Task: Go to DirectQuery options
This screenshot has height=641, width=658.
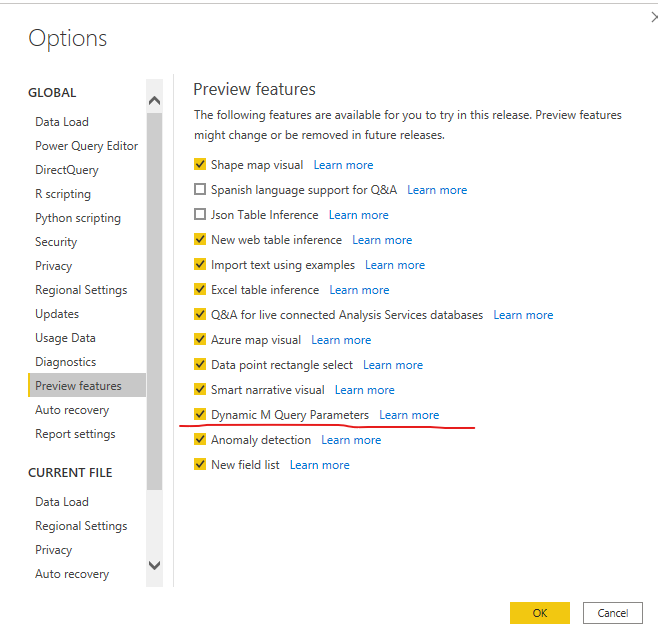Action: click(x=67, y=170)
